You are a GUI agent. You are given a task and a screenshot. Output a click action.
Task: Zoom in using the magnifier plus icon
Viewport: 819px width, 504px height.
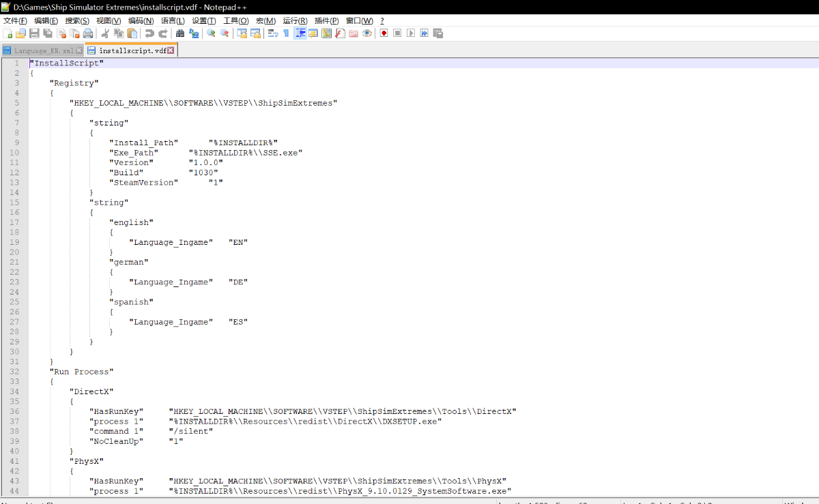coord(211,33)
